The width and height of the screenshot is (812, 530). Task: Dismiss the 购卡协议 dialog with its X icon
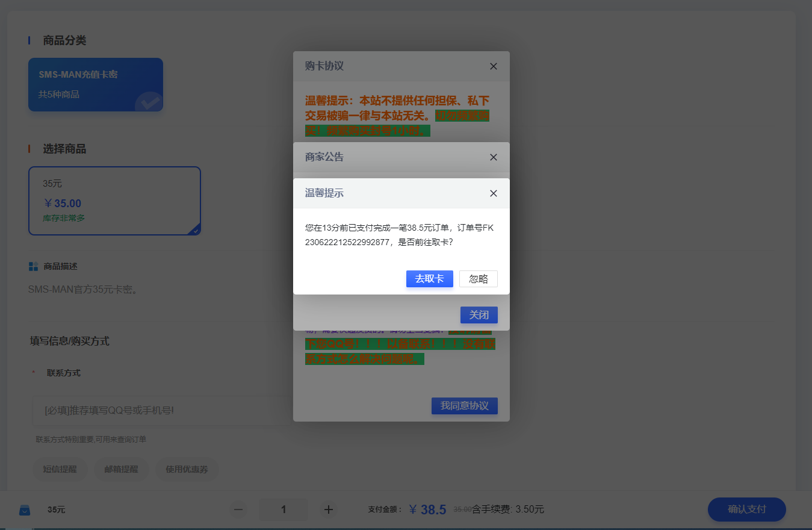click(x=493, y=66)
